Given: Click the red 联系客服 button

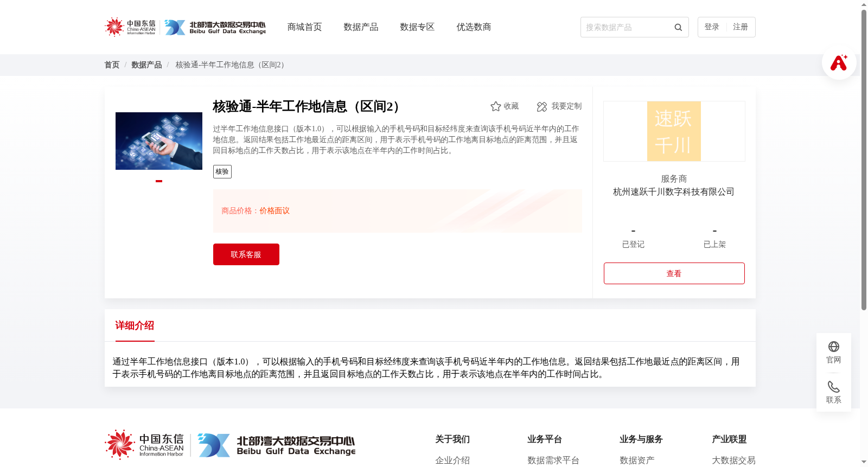Looking at the screenshot, I should click(x=246, y=254).
